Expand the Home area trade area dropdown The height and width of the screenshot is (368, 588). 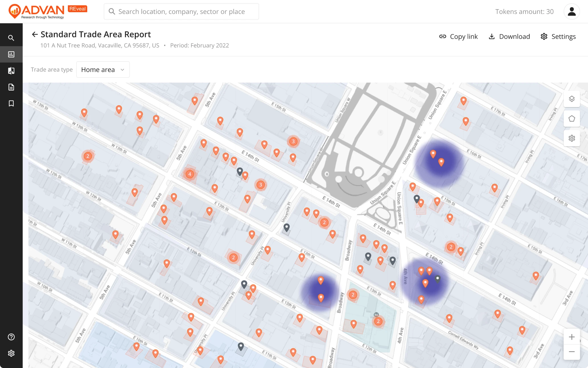[103, 70]
